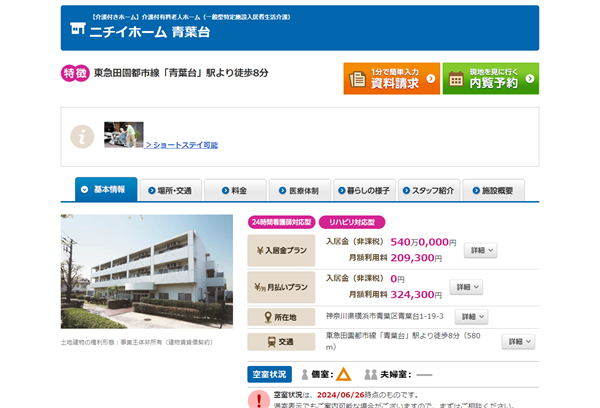Switch to the 医療体制 tab
The width and height of the screenshot is (600, 408).
click(x=300, y=190)
